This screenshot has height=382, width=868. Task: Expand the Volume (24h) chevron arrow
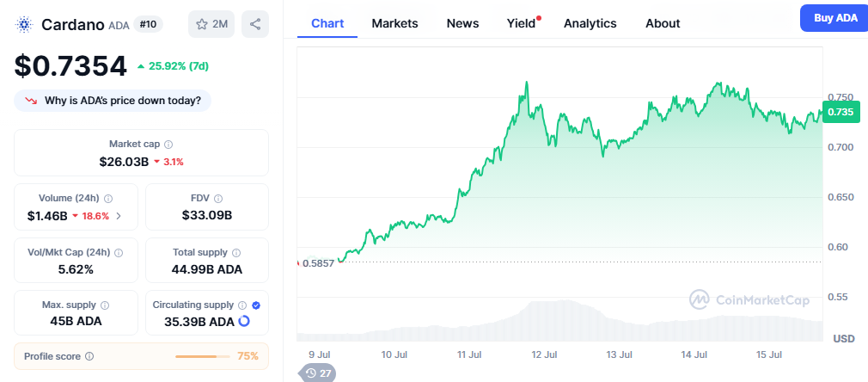pyautogui.click(x=119, y=216)
